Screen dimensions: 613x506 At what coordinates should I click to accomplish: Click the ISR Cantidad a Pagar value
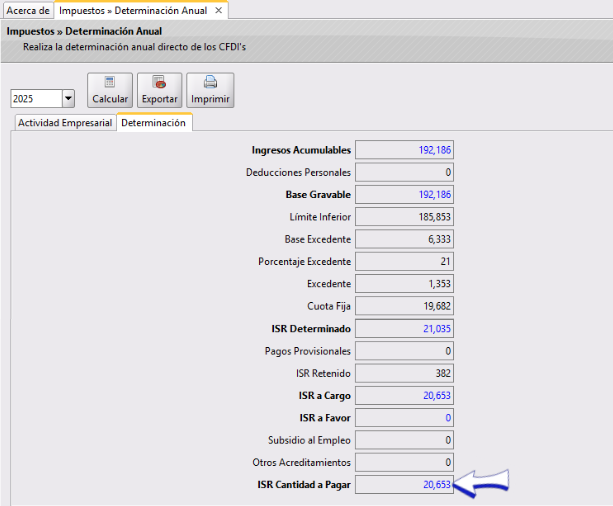coord(404,484)
